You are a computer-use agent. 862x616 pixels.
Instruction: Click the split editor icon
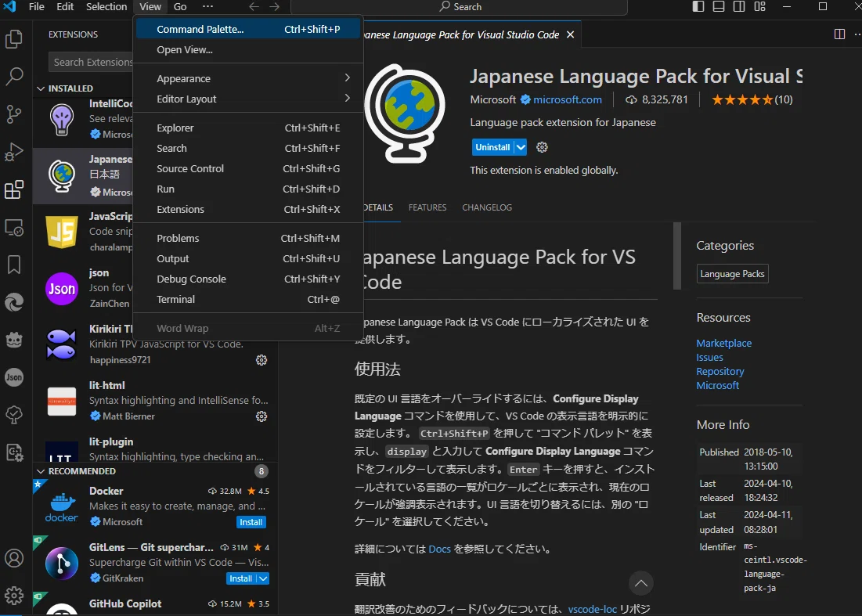point(839,34)
